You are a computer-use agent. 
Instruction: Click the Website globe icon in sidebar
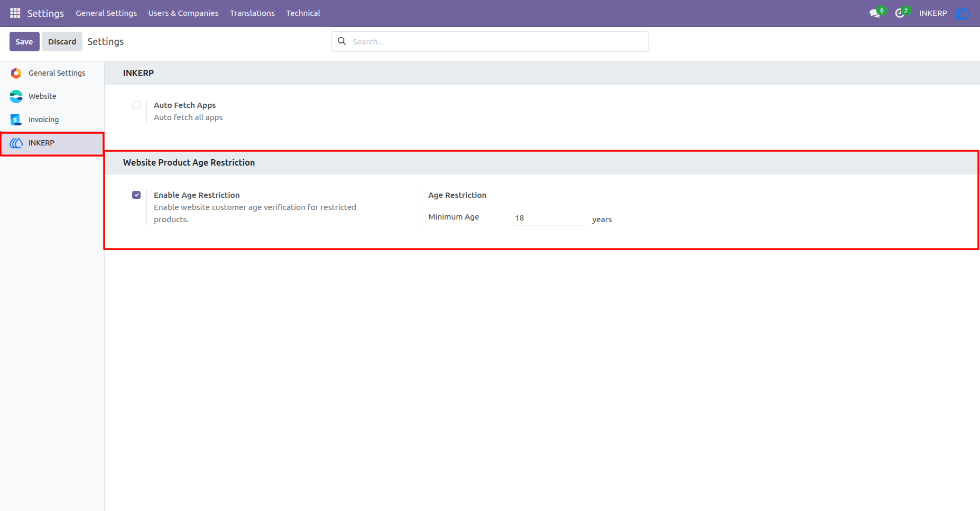tap(16, 96)
